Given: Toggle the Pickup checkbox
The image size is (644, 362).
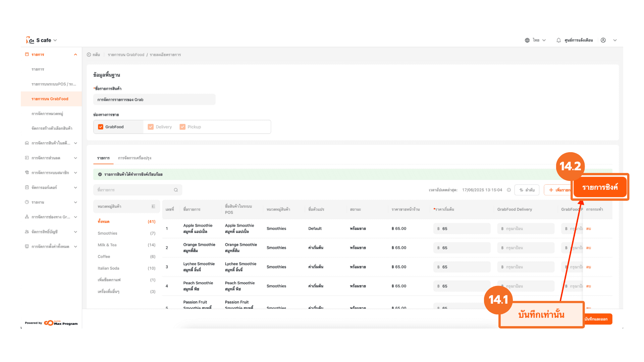Looking at the screenshot, I should click(182, 127).
